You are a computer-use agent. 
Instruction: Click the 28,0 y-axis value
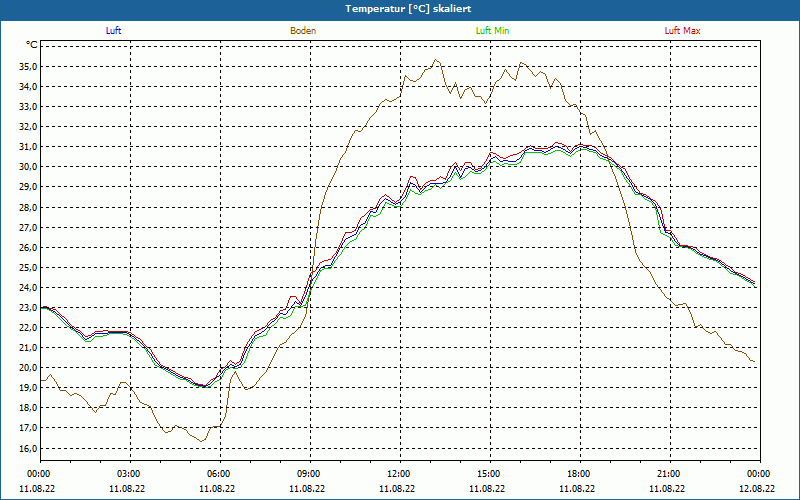coord(28,208)
